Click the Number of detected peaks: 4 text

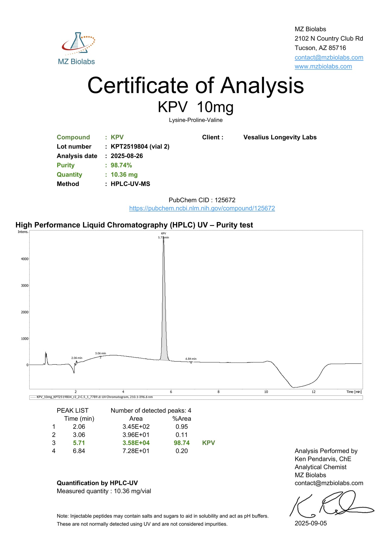click(x=151, y=411)
